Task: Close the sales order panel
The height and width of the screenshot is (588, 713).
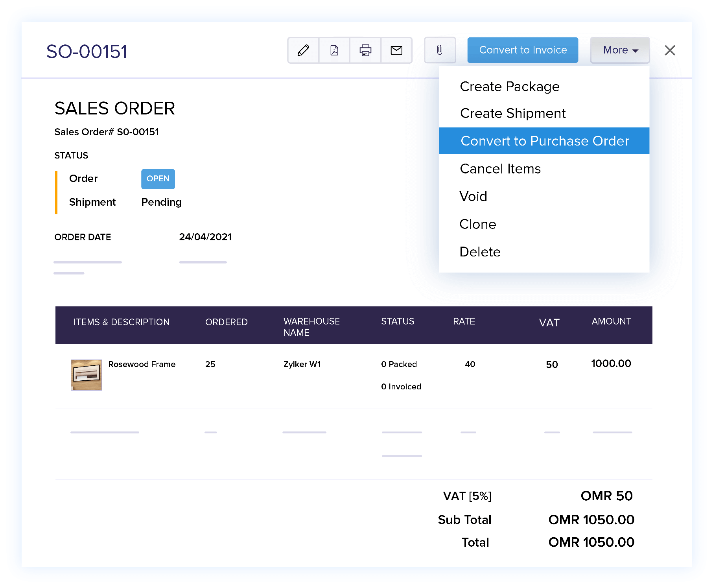Action: [x=670, y=50]
